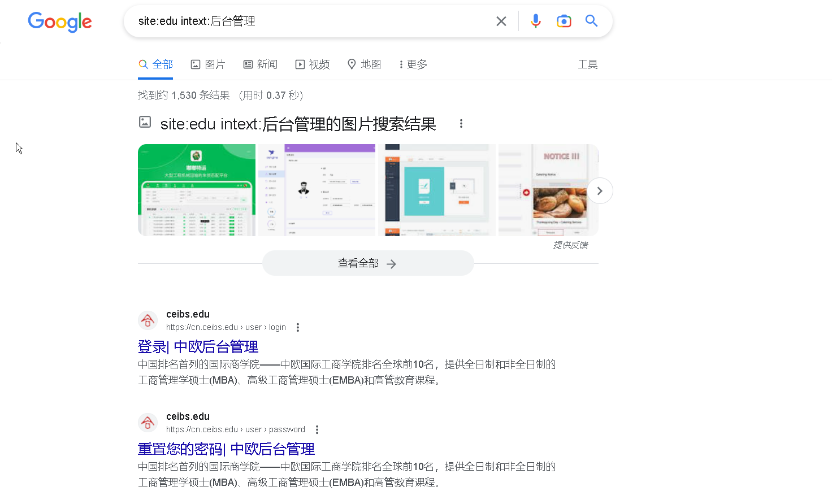The height and width of the screenshot is (504, 832).
Task: Click the ceibs favicon of the password result
Action: coord(148,423)
